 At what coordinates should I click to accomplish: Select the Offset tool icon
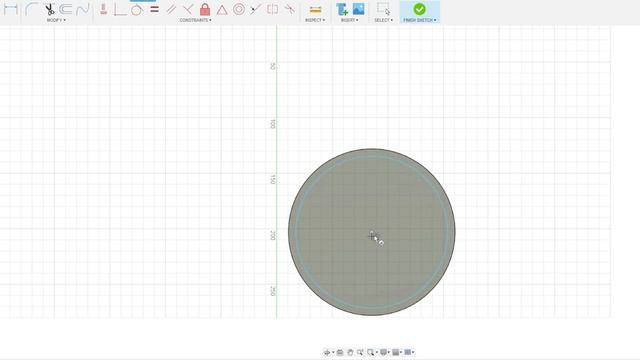[x=66, y=9]
